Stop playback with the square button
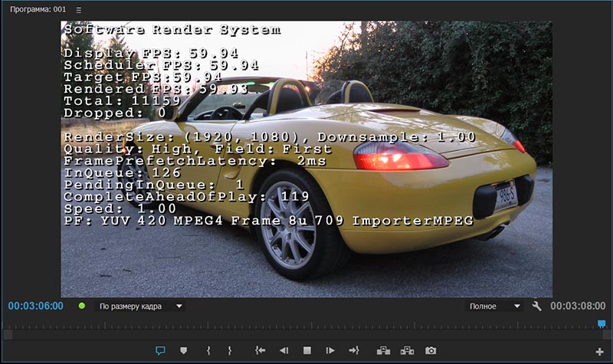 pyautogui.click(x=307, y=351)
